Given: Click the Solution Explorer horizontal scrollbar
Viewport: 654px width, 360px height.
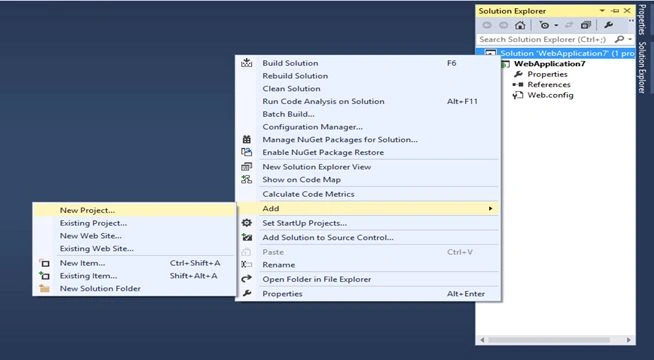Looking at the screenshot, I should click(x=555, y=340).
